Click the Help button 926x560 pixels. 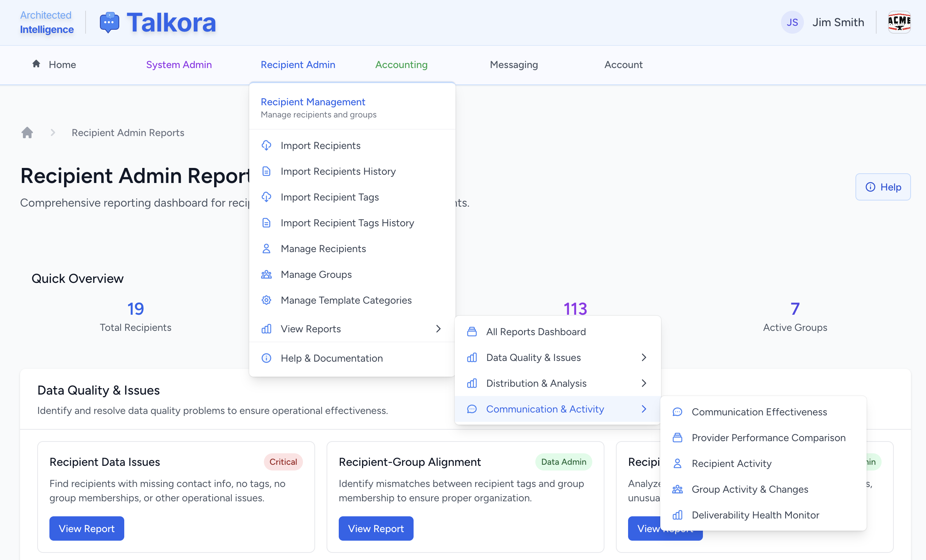tap(883, 187)
